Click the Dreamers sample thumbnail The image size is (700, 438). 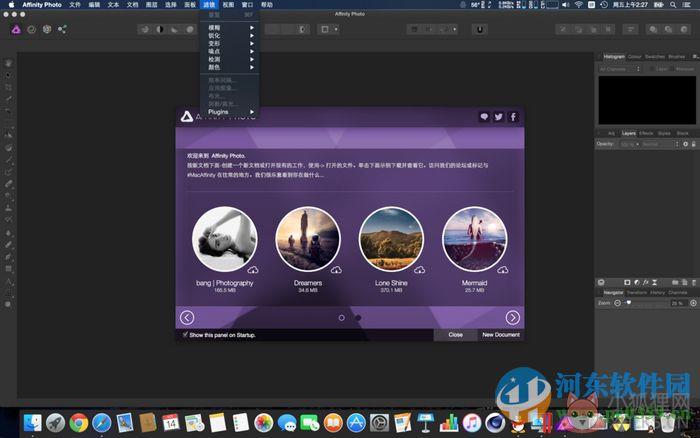pyautogui.click(x=308, y=239)
